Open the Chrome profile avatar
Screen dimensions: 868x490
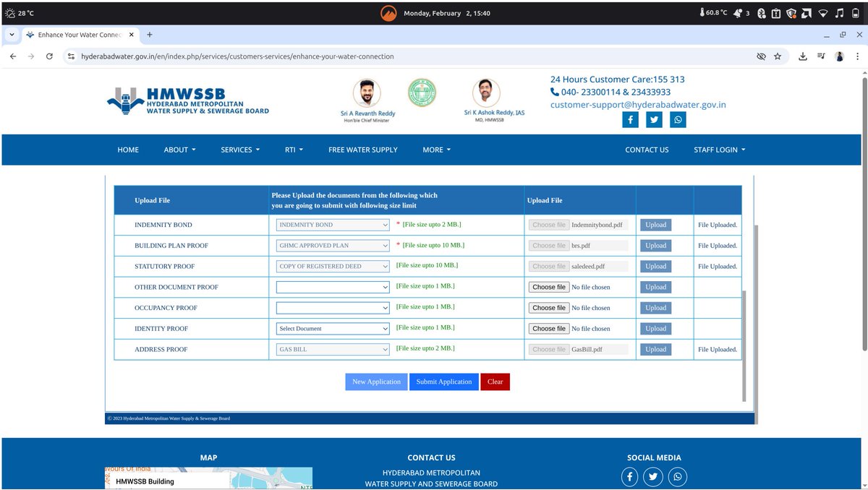click(x=839, y=56)
